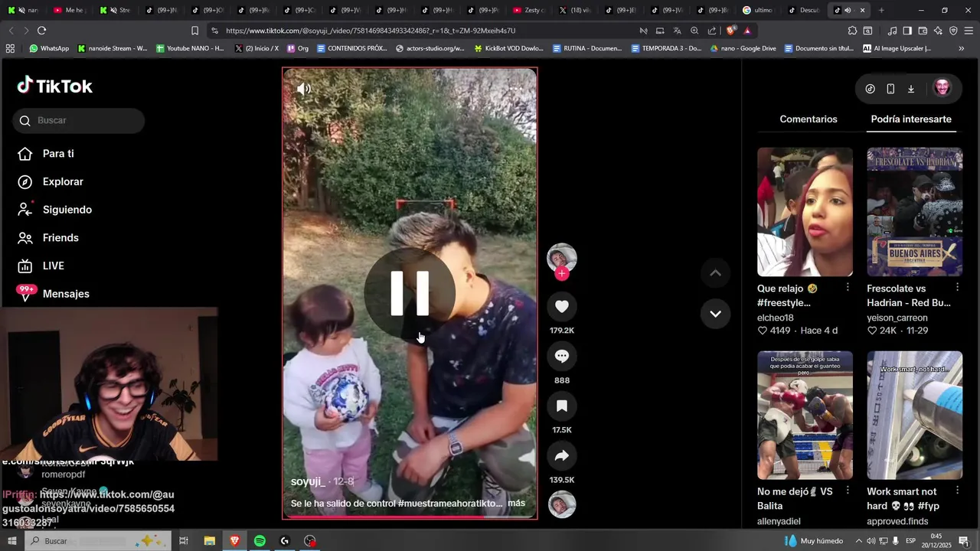The height and width of the screenshot is (551, 980).
Task: Open options menu for Frescolate vs Hadrian video
Action: point(957,287)
